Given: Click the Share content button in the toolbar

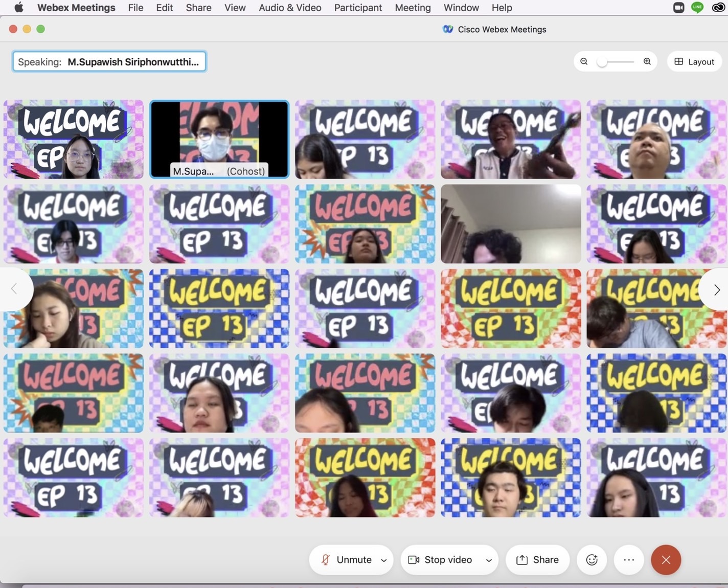Looking at the screenshot, I should tap(537, 560).
